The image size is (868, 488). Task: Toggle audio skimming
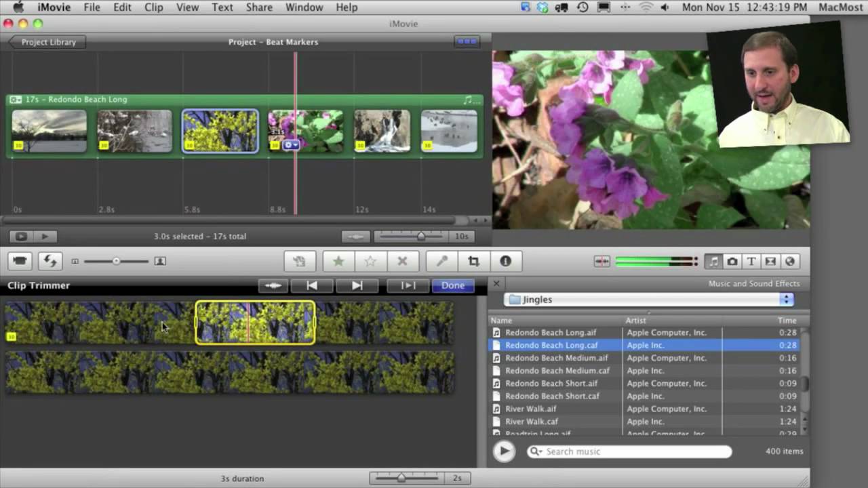(601, 262)
